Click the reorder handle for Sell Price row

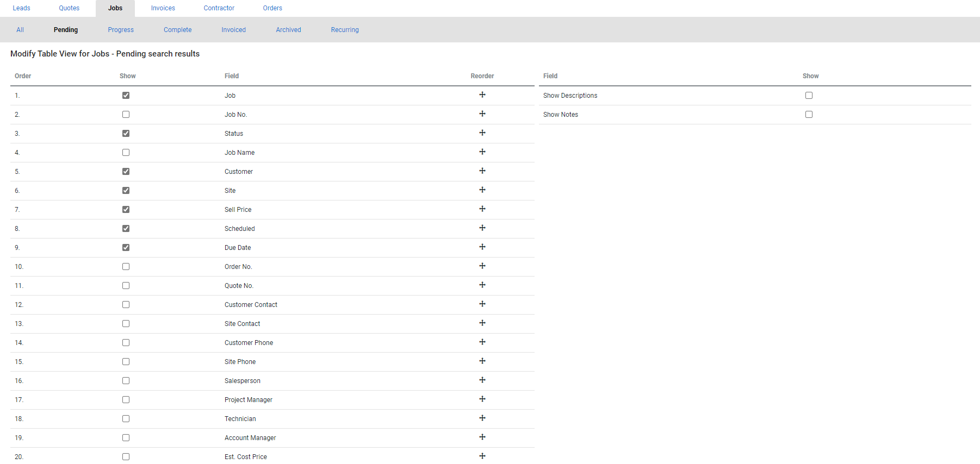[482, 209]
